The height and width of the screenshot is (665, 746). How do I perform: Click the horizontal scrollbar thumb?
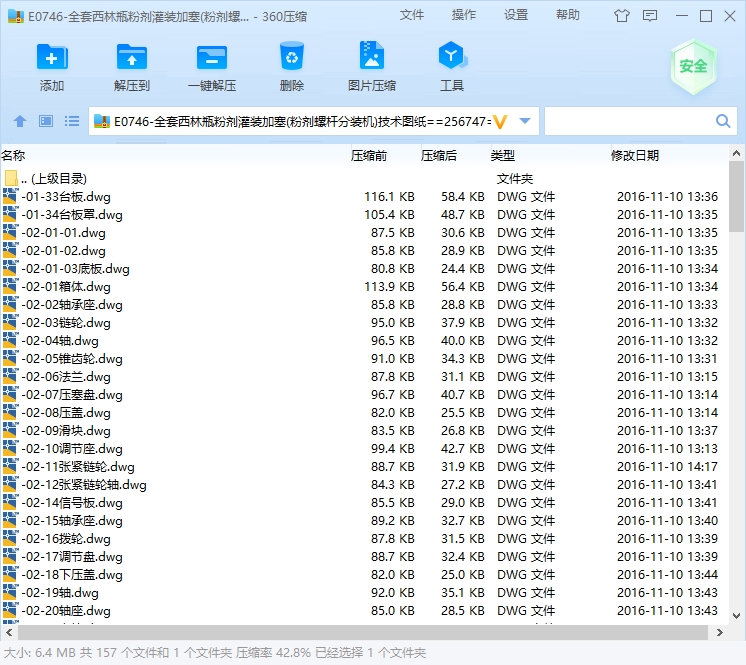pyautogui.click(x=363, y=633)
